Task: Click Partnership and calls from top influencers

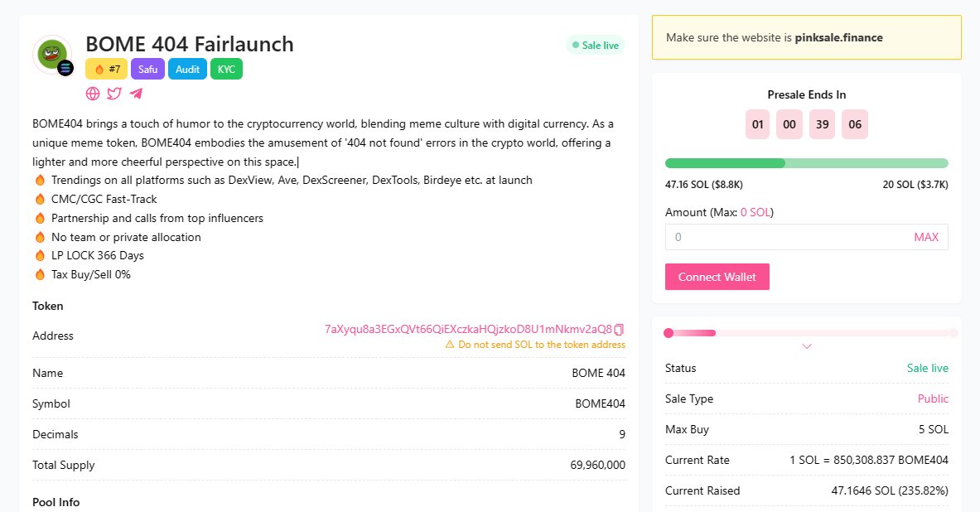Action: pyautogui.click(x=157, y=218)
